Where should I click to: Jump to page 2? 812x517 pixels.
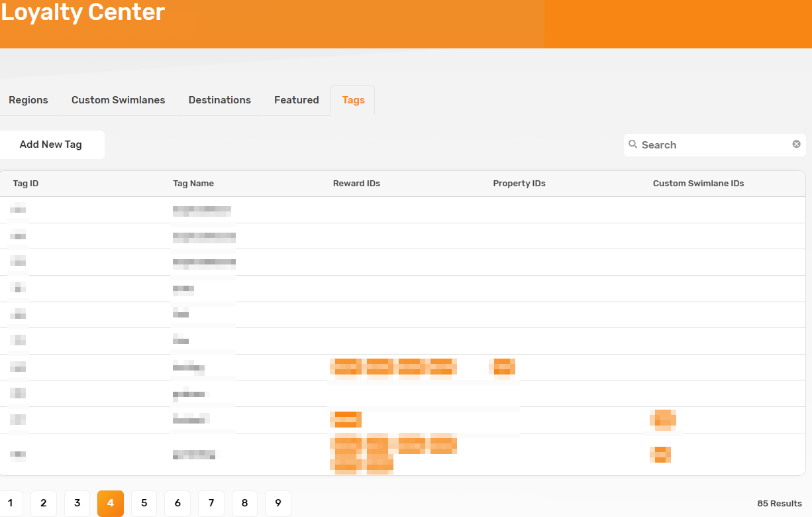pos(44,503)
